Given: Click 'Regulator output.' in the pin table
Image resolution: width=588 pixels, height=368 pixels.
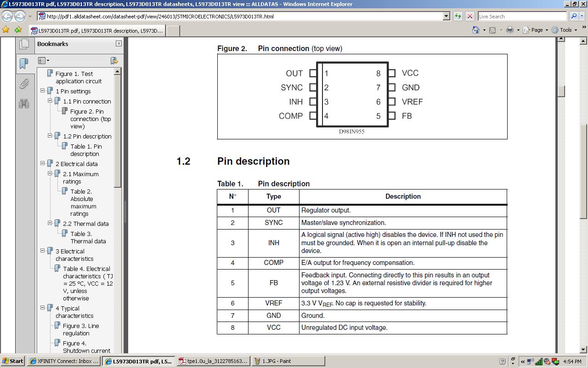Looking at the screenshot, I should [x=326, y=210].
